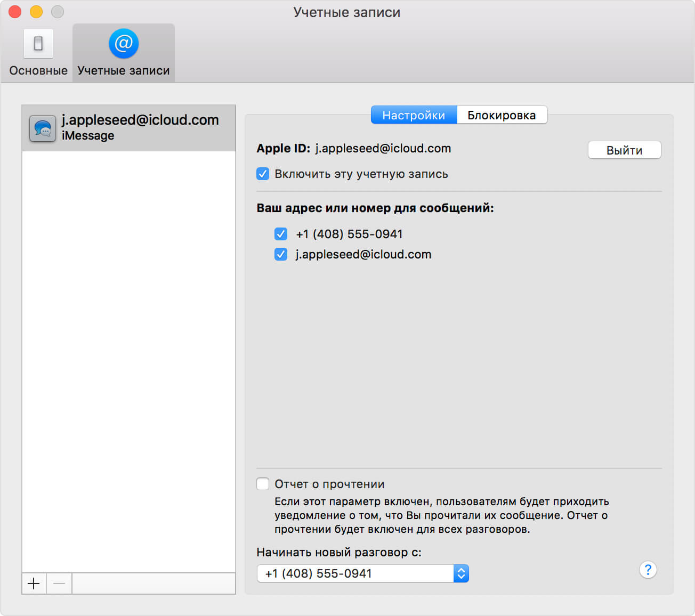Open help with the question mark button
The image size is (695, 616).
(x=648, y=570)
